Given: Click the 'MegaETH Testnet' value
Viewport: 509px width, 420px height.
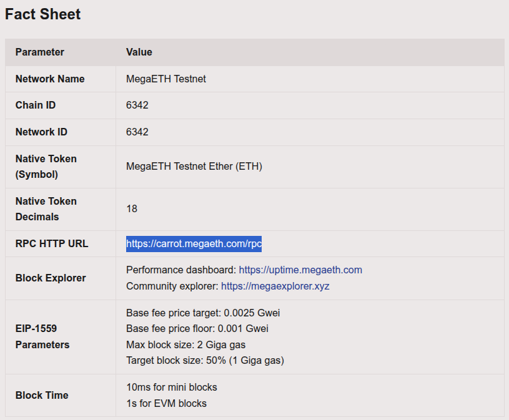Looking at the screenshot, I should point(166,79).
